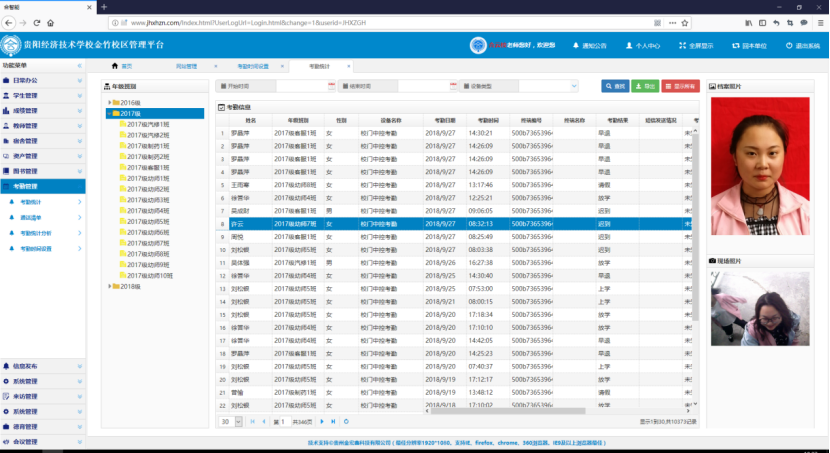Click the 现场照片 snapshot image
This screenshot has height=453, width=830.
[x=760, y=309]
